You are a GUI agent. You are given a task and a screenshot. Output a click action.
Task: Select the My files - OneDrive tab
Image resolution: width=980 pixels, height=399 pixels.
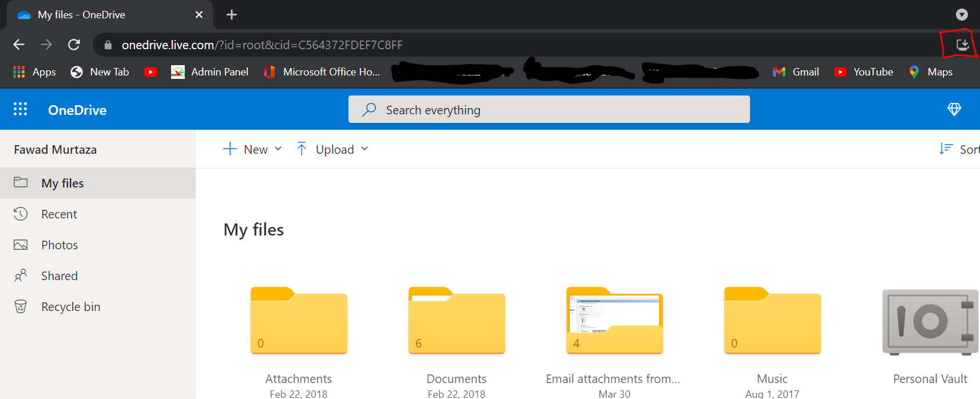point(110,14)
